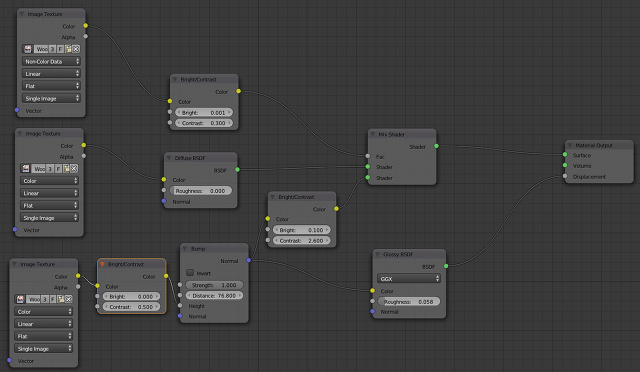The image size is (640, 372).
Task: Click the Contrast 0.300 value field
Action: 204,123
